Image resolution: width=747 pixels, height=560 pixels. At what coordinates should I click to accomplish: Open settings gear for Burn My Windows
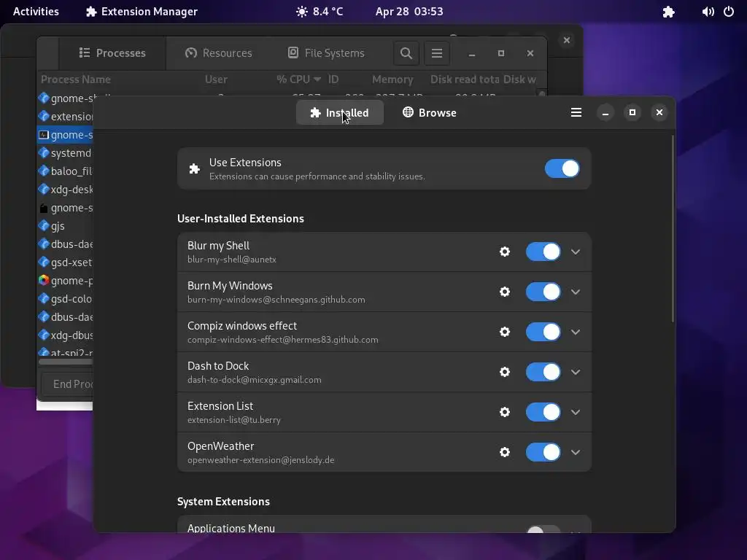[x=505, y=292]
